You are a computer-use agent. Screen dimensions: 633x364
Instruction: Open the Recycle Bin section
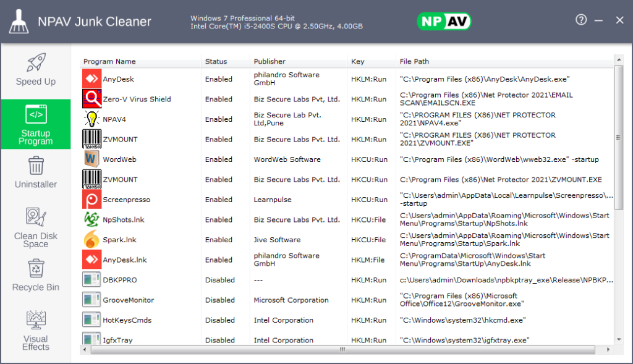[x=35, y=275]
